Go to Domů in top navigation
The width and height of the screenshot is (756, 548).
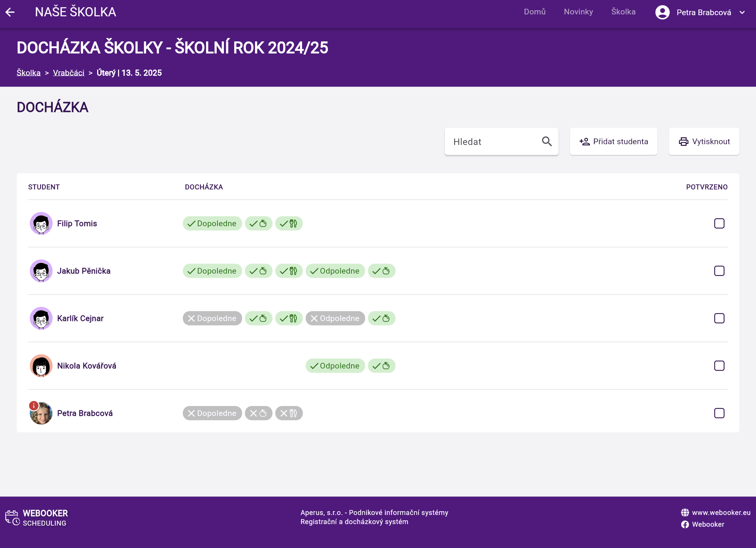[534, 12]
